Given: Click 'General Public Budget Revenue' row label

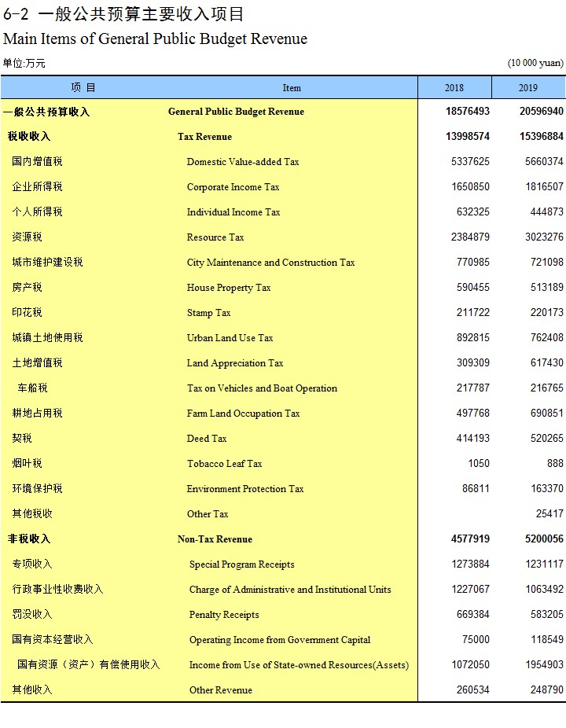Looking at the screenshot, I should (x=236, y=112).
